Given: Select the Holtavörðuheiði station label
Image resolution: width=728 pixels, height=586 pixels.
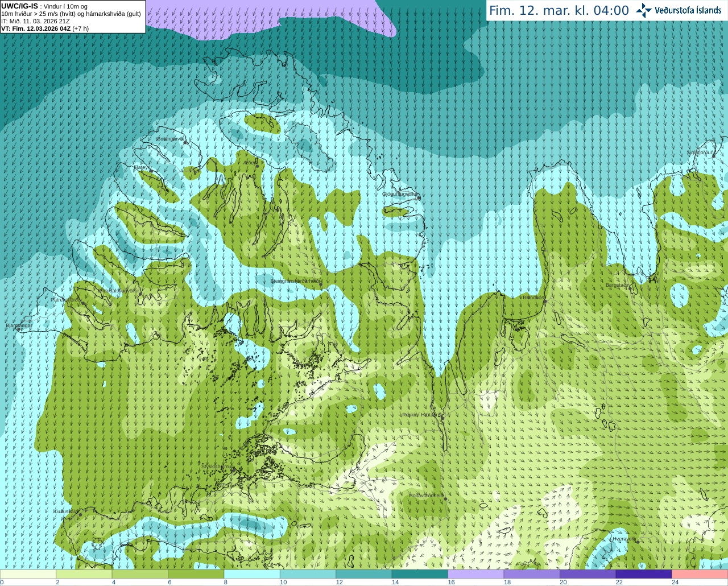Looking at the screenshot, I should point(427,496).
